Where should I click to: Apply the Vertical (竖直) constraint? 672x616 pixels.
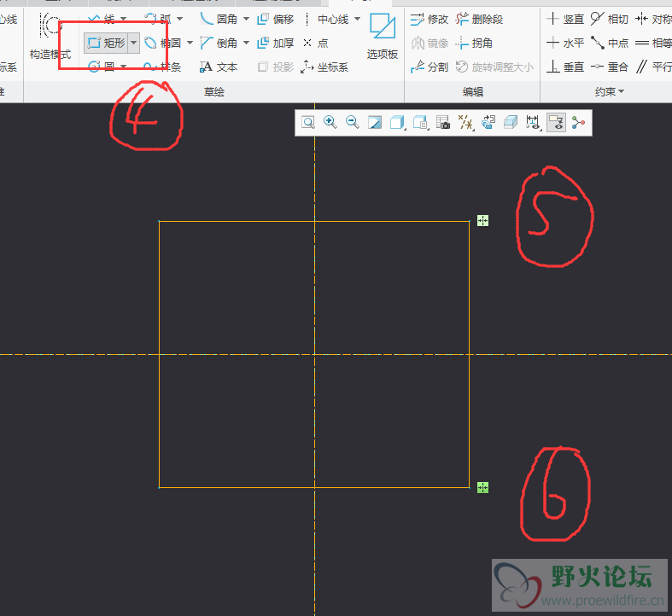tap(565, 19)
